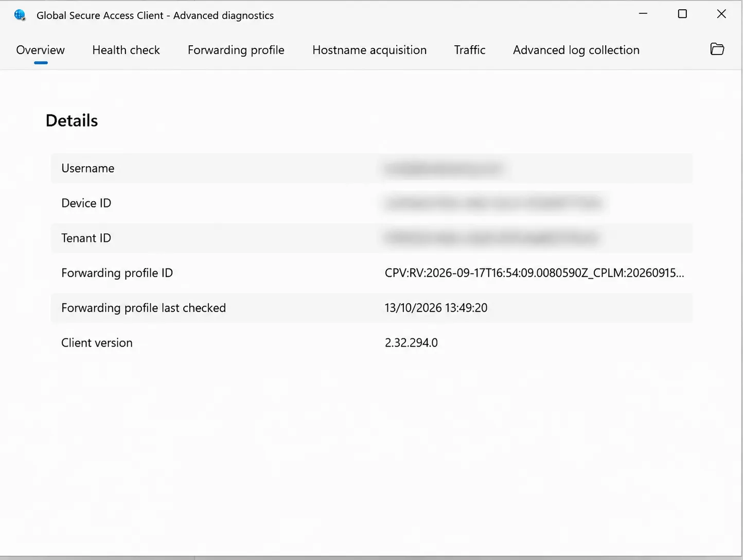
Task: Switch to the Overview tab
Action: click(x=40, y=50)
